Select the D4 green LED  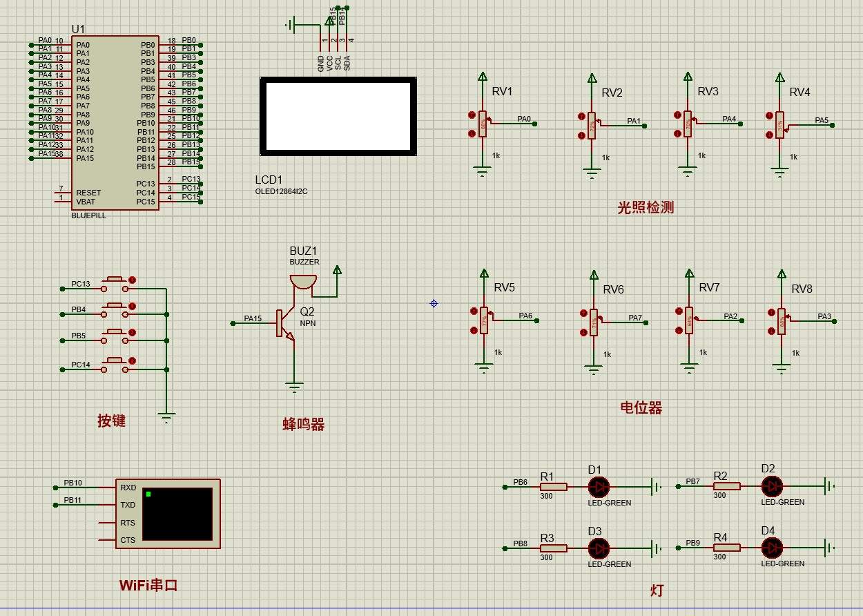click(x=771, y=548)
